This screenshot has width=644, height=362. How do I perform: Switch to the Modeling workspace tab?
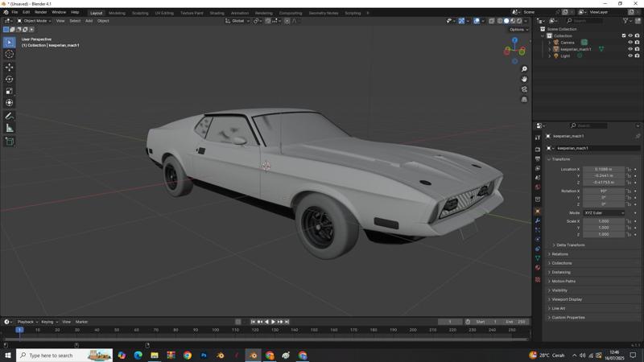pos(117,13)
